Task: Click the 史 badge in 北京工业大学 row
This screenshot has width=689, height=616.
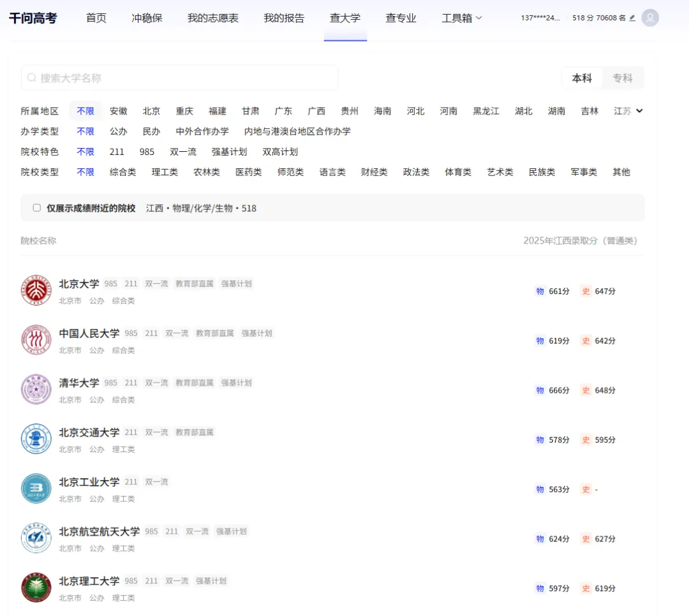Action: (586, 489)
